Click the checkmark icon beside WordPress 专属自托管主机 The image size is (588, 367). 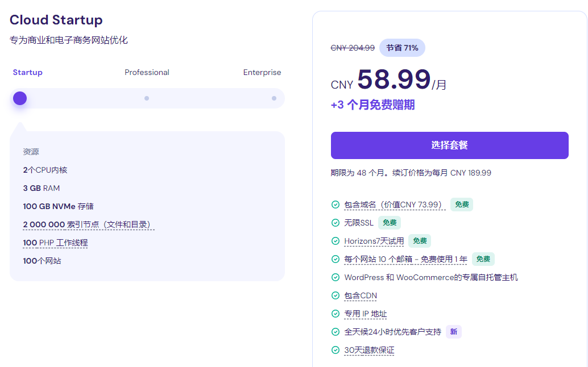335,277
